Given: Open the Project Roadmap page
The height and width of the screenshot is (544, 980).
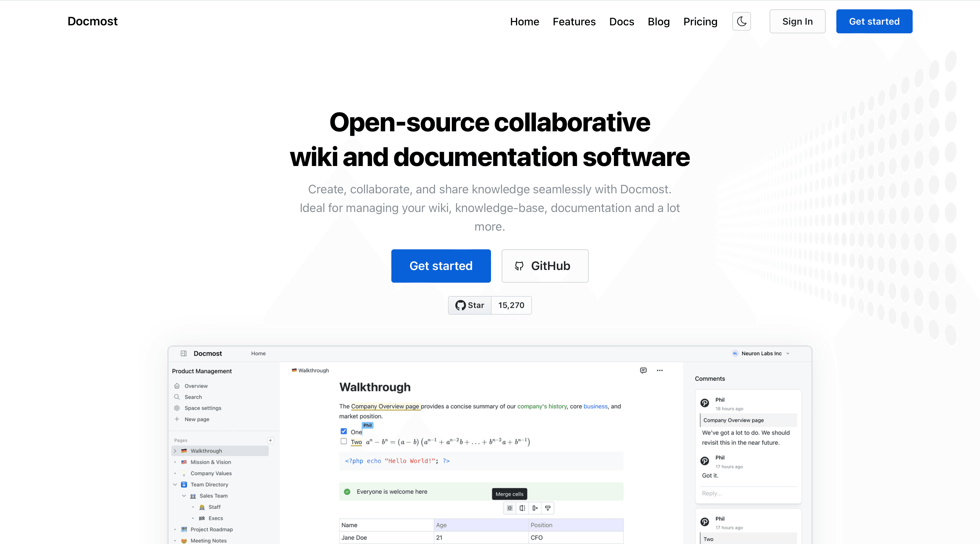Looking at the screenshot, I should point(211,529).
